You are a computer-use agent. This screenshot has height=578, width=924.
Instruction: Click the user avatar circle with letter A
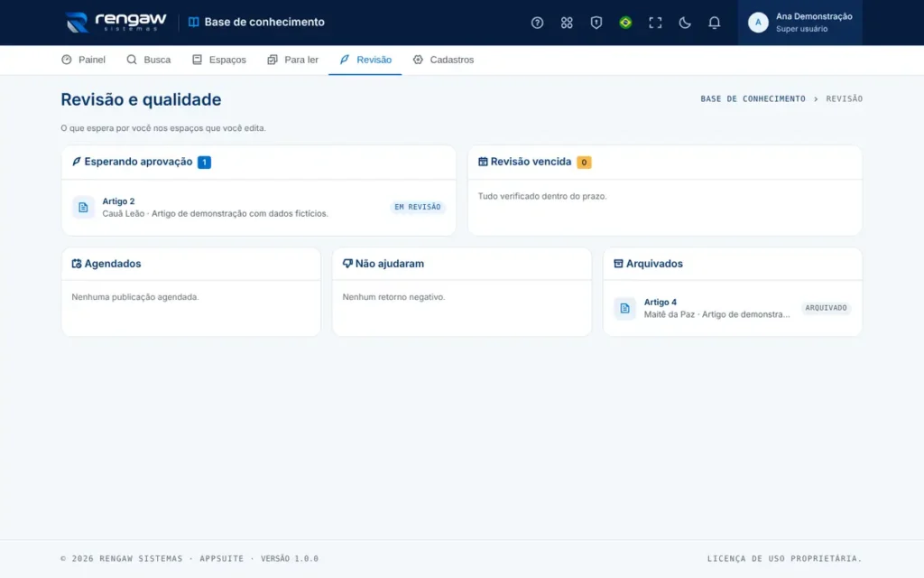758,23
